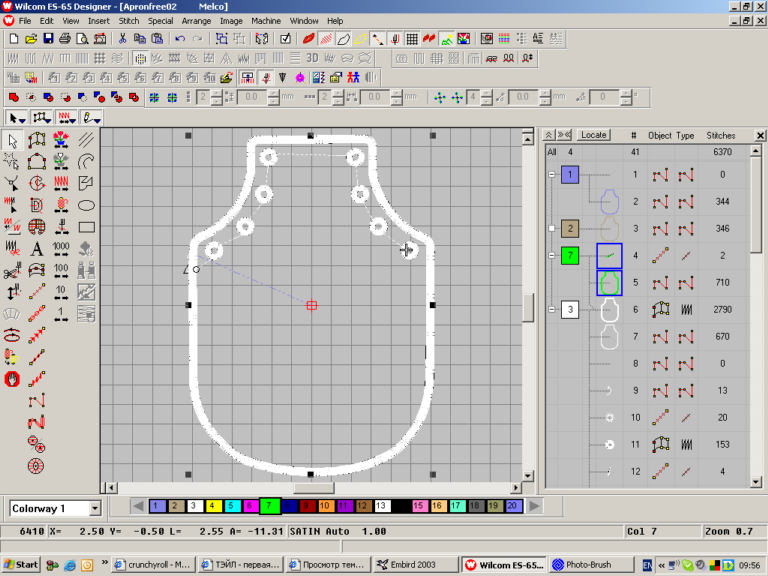Screen dimensions: 768x576
Task: Select the Ellipse shape tool
Action: 86,205
